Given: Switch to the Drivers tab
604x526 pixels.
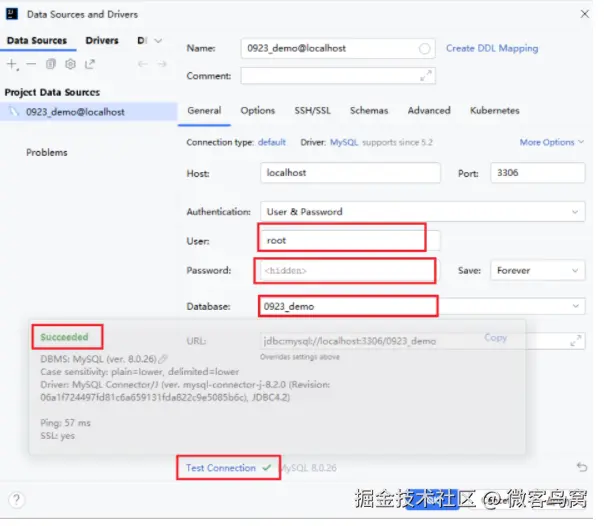Looking at the screenshot, I should [x=102, y=40].
